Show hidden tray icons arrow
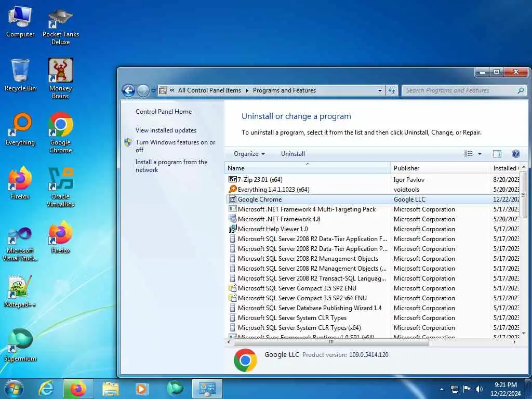This screenshot has width=532, height=399. [442, 389]
